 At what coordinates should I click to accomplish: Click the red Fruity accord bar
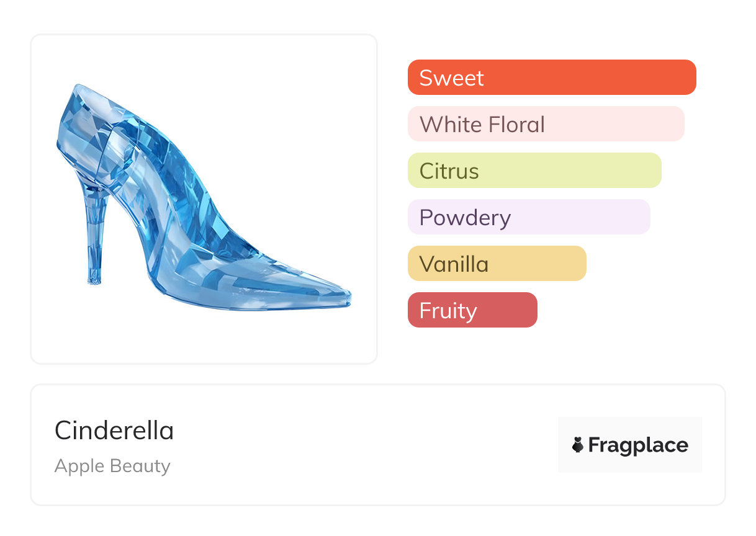(472, 310)
